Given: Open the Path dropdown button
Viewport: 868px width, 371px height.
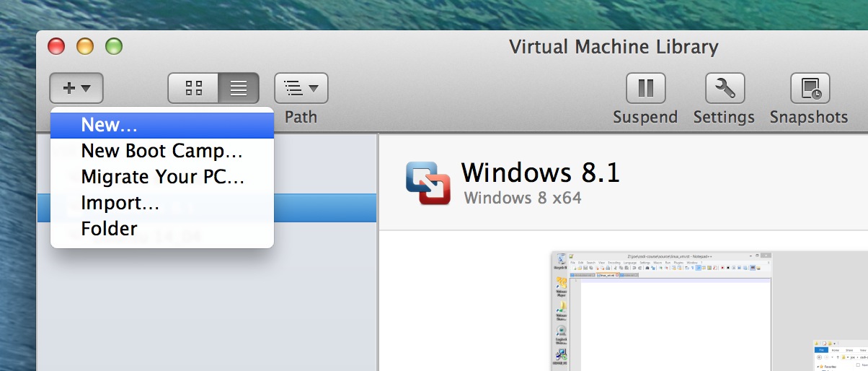Looking at the screenshot, I should (301, 88).
